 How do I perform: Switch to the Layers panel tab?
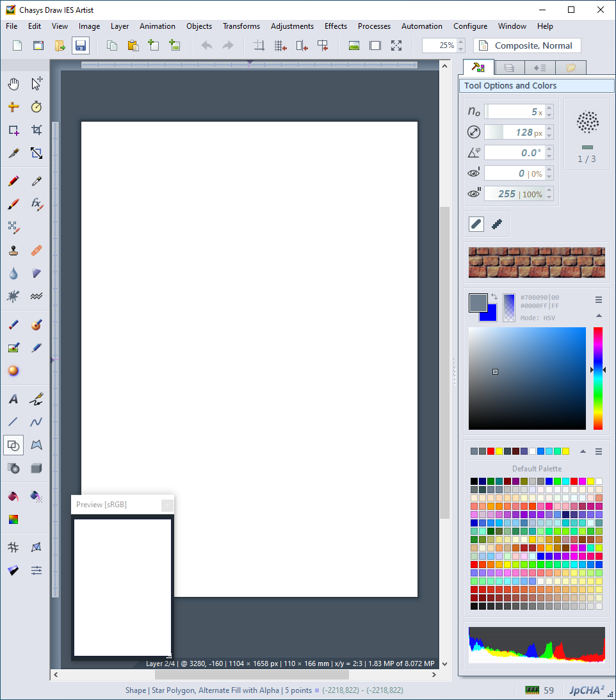(509, 67)
